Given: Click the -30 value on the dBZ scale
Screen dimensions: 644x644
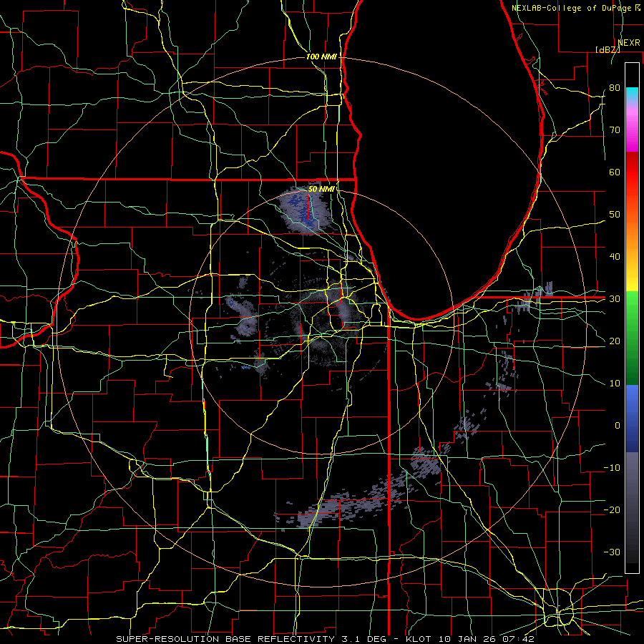Looking at the screenshot, I should [x=612, y=552].
